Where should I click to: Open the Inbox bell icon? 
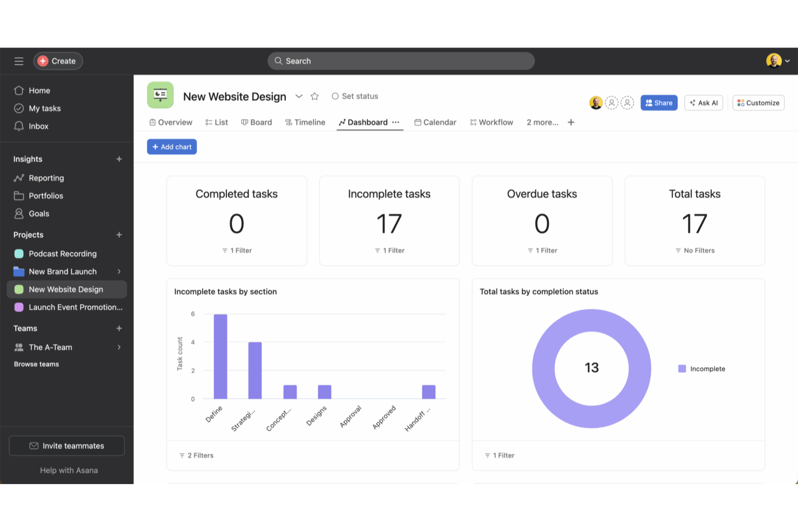point(19,126)
